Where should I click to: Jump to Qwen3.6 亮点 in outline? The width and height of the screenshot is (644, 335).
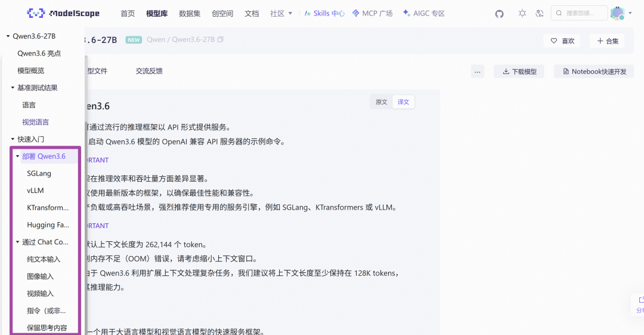point(39,54)
